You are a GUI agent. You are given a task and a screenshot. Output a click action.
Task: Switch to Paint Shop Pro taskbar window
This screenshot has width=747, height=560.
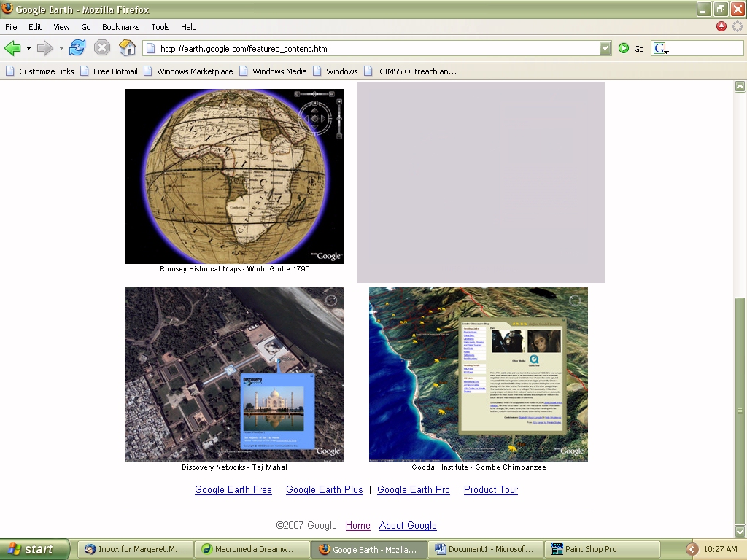pos(602,549)
